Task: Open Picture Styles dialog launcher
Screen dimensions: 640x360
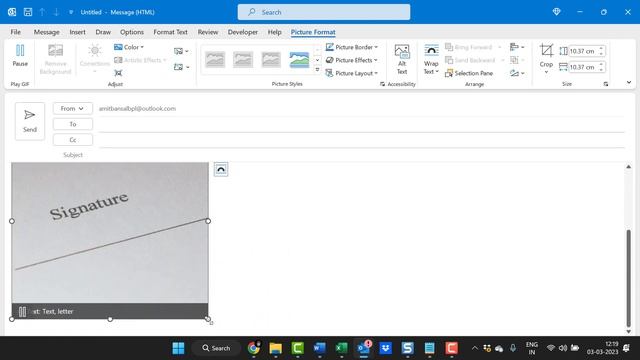Action: 382,84
